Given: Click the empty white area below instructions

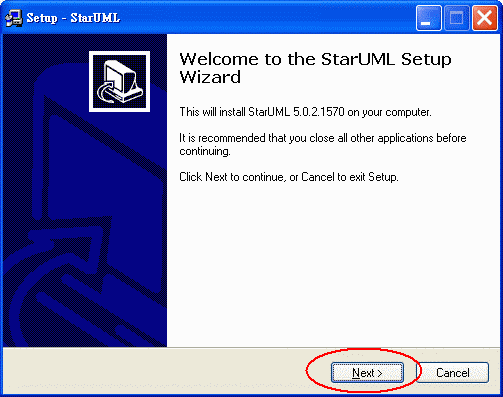Looking at the screenshot, I should 333,263.
